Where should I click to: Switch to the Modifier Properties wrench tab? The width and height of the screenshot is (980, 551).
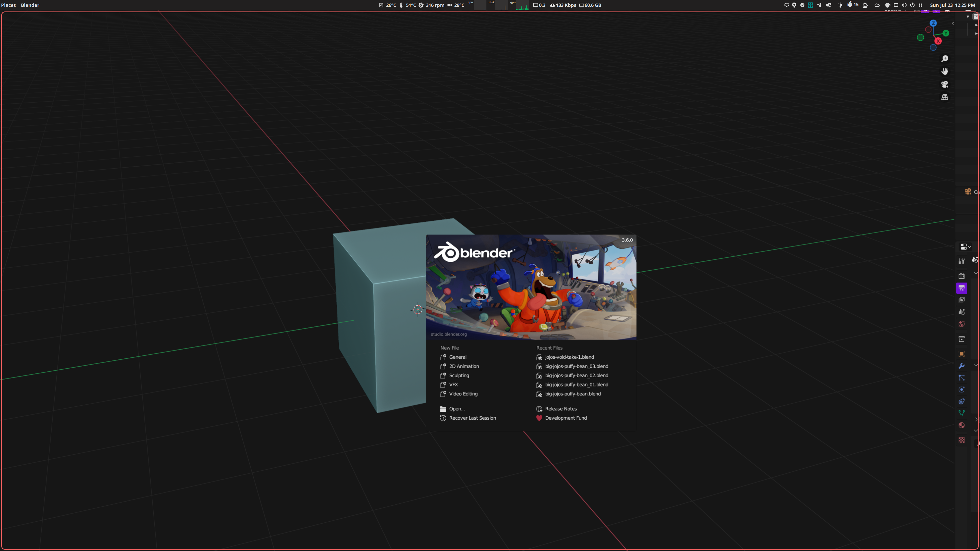[x=961, y=366]
